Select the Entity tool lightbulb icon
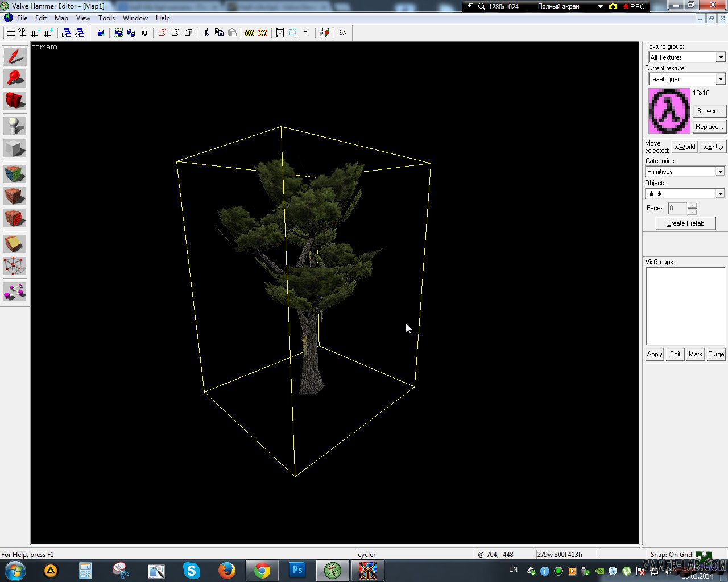The width and height of the screenshot is (728, 582). click(x=15, y=126)
